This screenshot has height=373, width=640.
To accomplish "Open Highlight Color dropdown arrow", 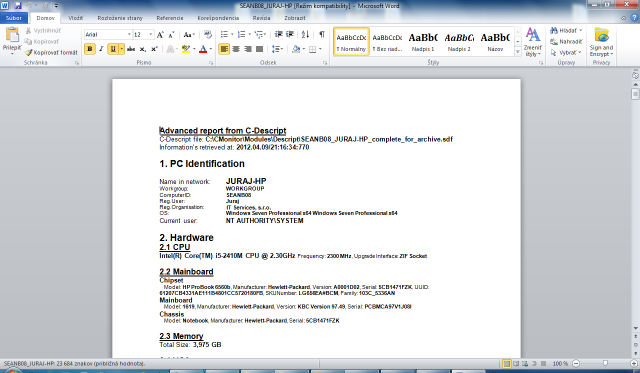I will [x=194, y=49].
